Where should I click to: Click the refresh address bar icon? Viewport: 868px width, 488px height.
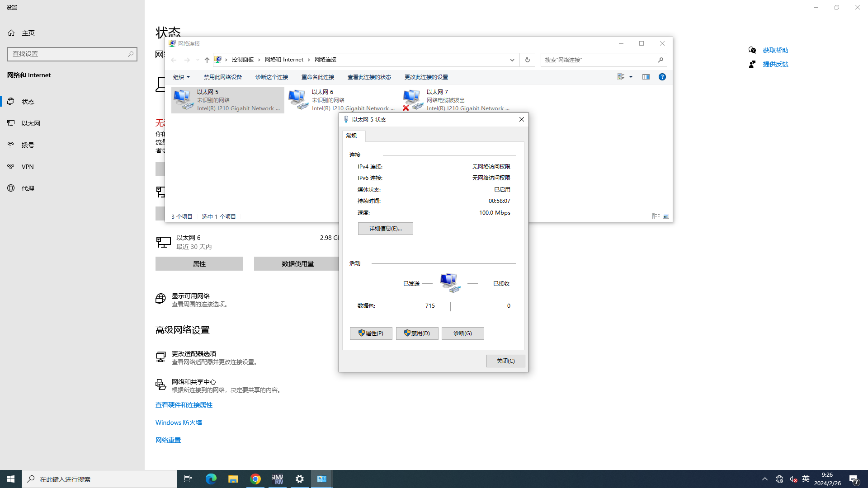(x=527, y=60)
